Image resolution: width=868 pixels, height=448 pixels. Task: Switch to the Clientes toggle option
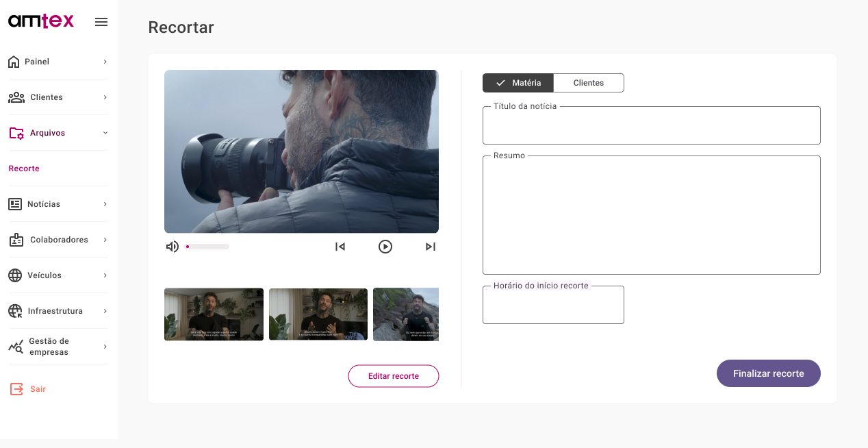[588, 83]
